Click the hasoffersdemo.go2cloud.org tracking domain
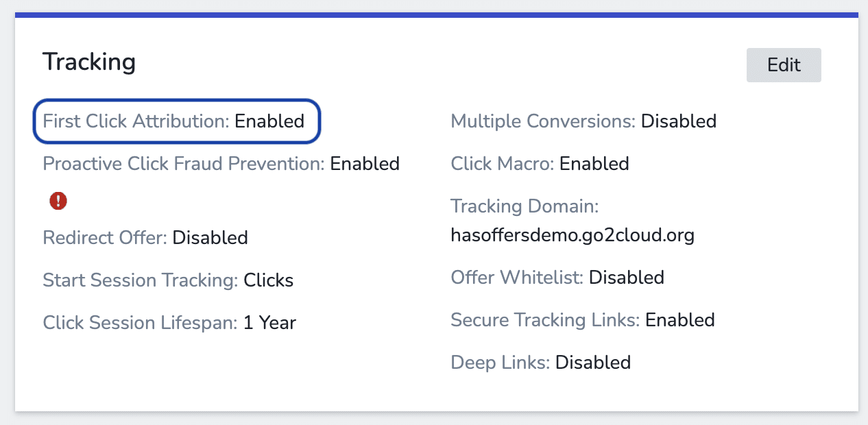 pyautogui.click(x=572, y=235)
